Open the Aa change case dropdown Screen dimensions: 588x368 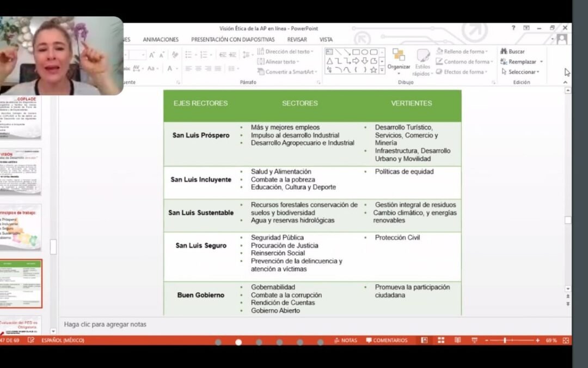click(152, 68)
